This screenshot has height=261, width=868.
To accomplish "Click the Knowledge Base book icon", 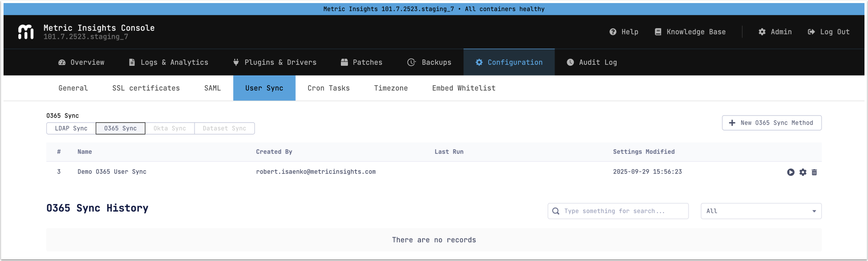I will click(x=658, y=32).
